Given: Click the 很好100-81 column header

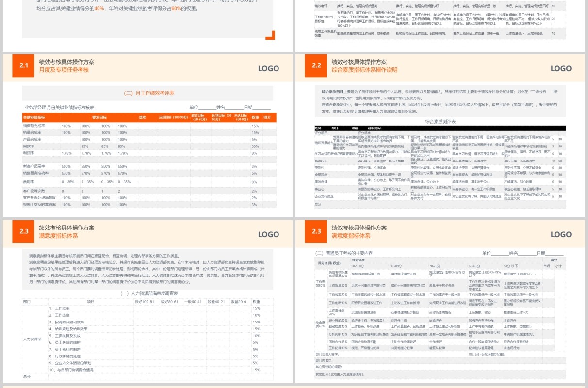Looking at the screenshot, I should (x=144, y=302).
